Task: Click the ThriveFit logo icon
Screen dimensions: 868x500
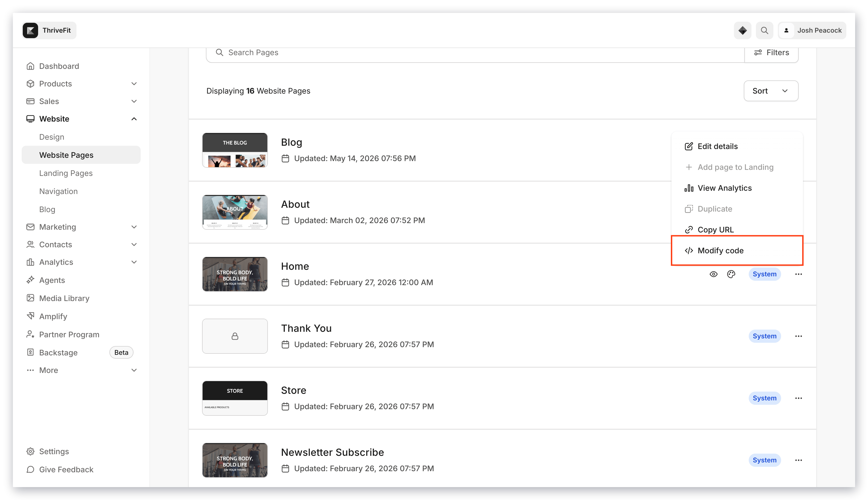Action: point(30,30)
